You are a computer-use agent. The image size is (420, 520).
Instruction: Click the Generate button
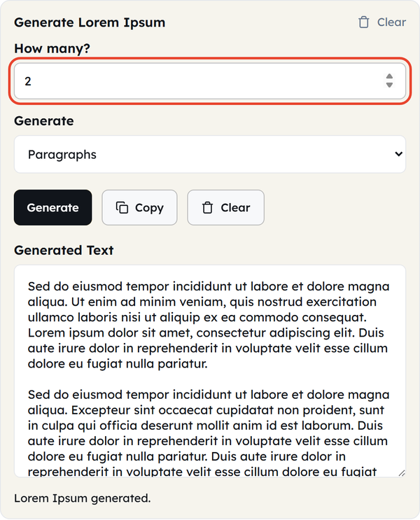(52, 208)
